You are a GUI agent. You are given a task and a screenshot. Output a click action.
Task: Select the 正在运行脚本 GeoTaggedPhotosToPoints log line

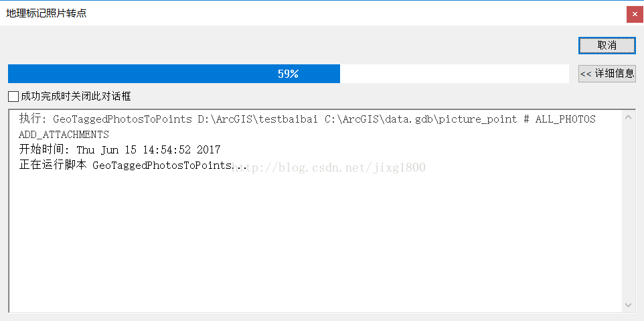click(x=133, y=166)
